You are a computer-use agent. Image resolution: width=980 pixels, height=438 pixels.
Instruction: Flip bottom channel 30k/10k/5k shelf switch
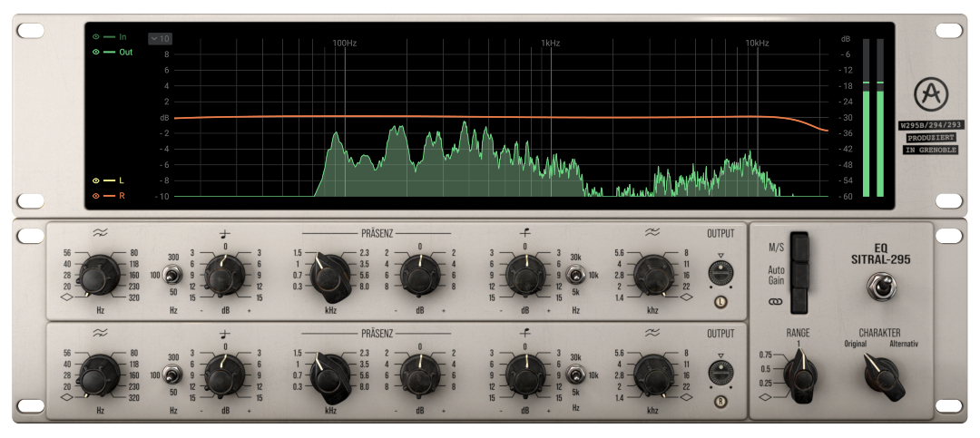pyautogui.click(x=574, y=375)
